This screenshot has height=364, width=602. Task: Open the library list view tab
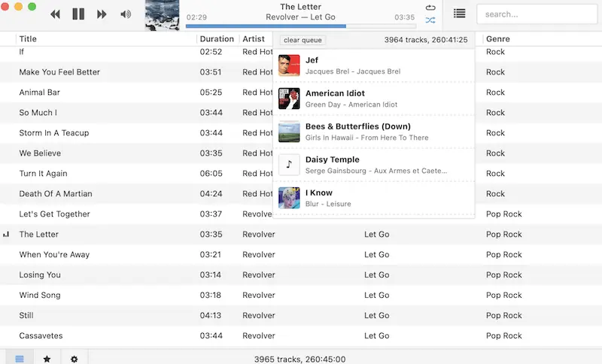[20, 358]
